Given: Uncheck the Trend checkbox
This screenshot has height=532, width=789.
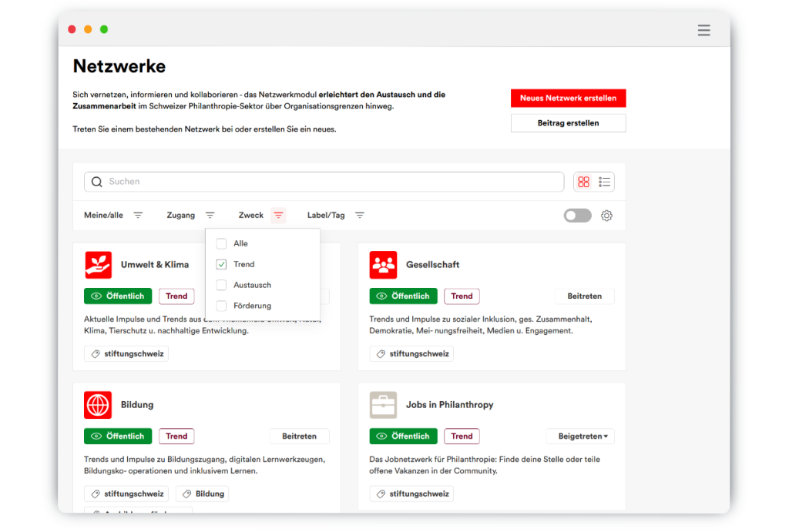Looking at the screenshot, I should tap(221, 264).
